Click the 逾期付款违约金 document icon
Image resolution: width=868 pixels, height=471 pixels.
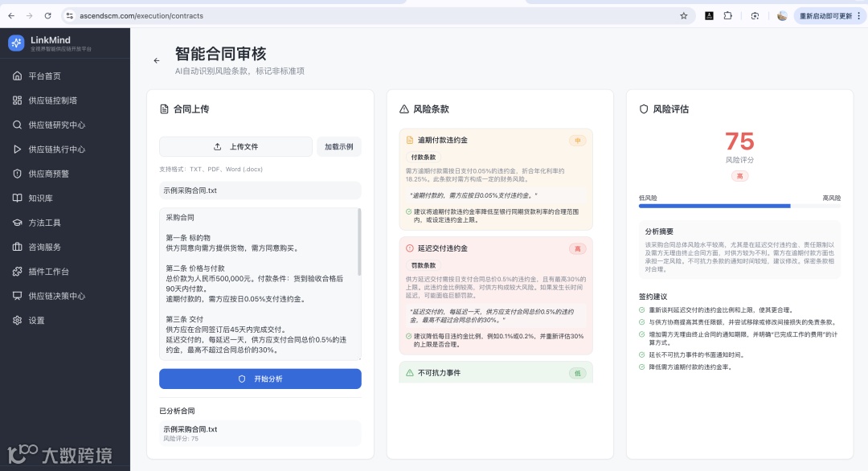click(x=410, y=140)
